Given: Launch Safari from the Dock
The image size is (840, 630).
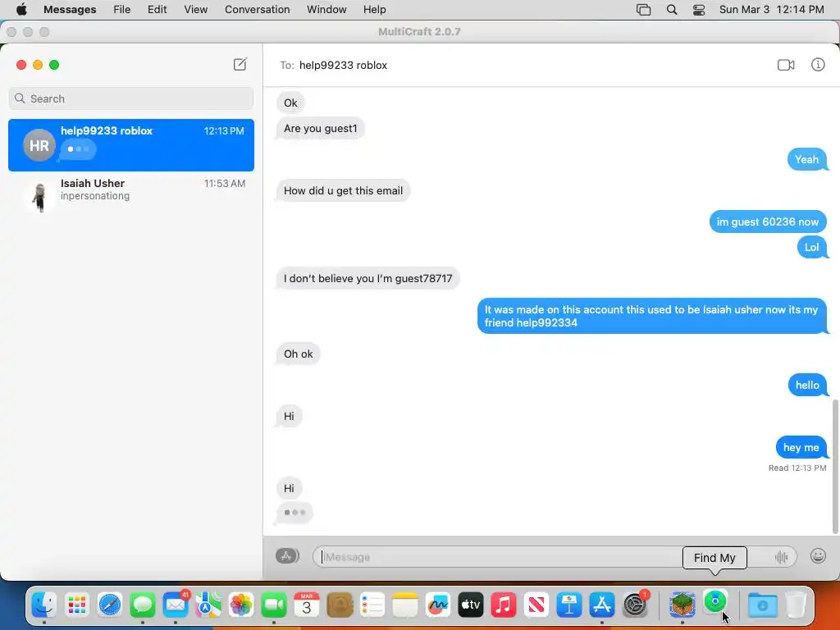Looking at the screenshot, I should [x=110, y=605].
